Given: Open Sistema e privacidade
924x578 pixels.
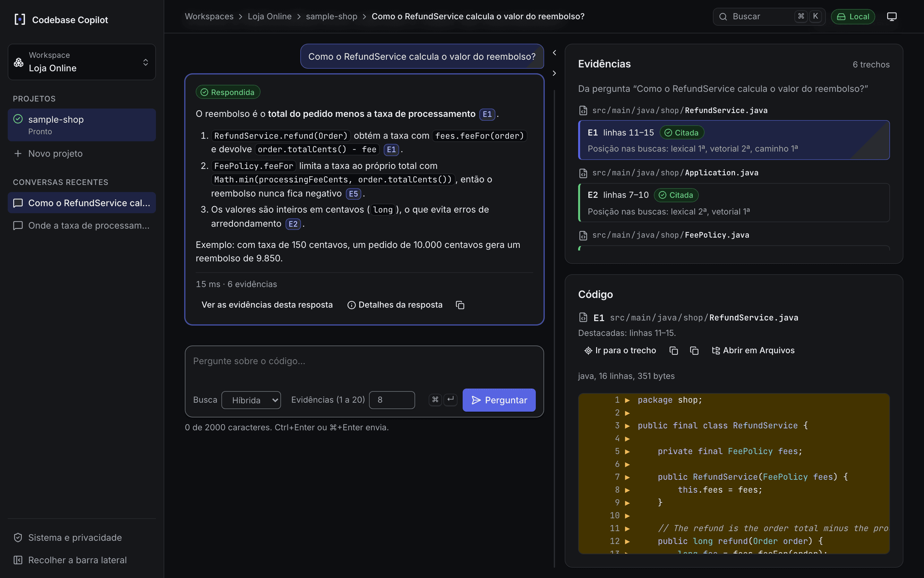Looking at the screenshot, I should [82, 538].
